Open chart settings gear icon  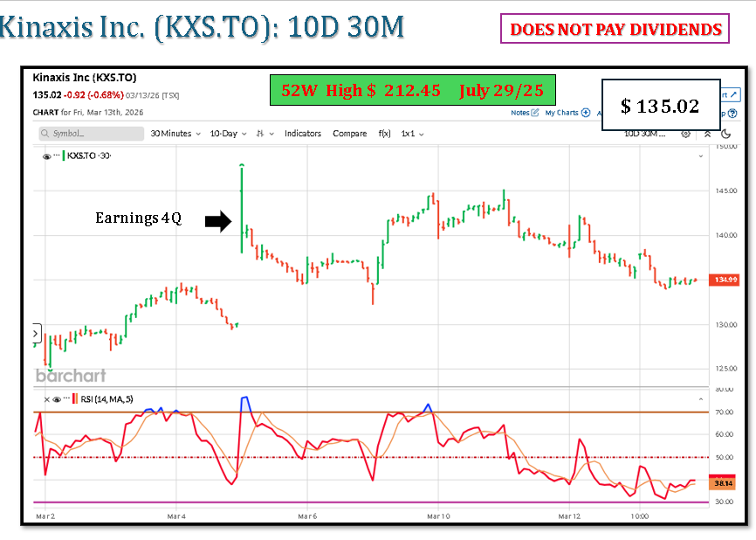click(685, 134)
